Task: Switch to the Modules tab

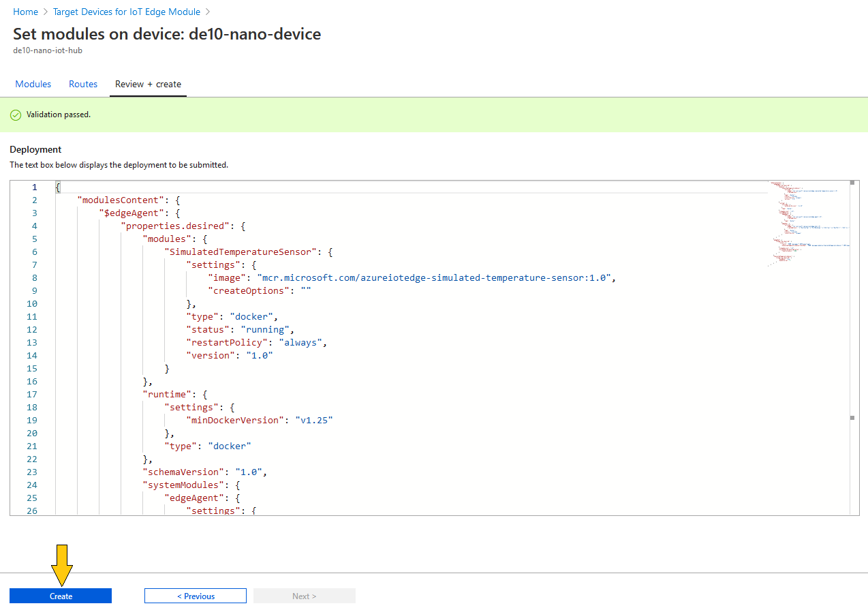Action: coord(33,84)
